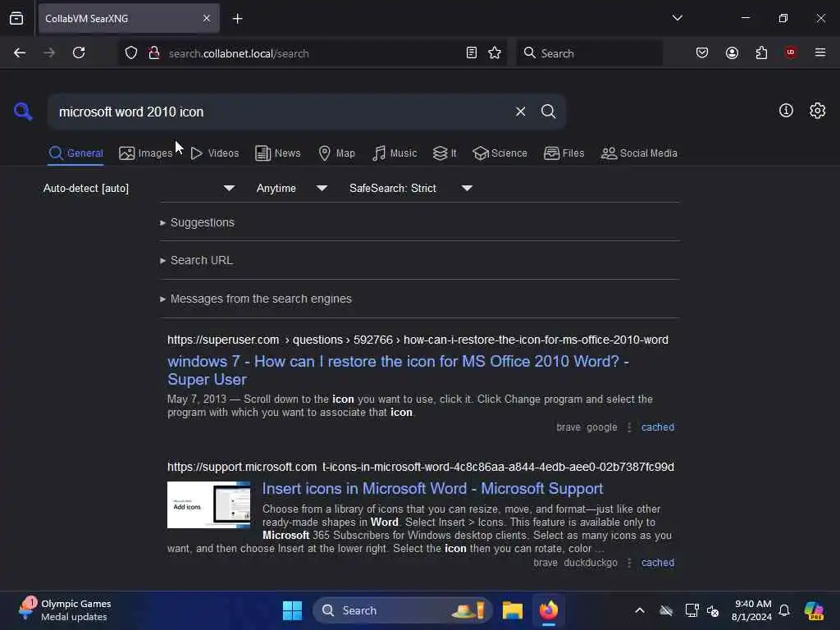This screenshot has width=840, height=630.
Task: Close the CollabVM SearXNG tab
Action: pos(207,19)
